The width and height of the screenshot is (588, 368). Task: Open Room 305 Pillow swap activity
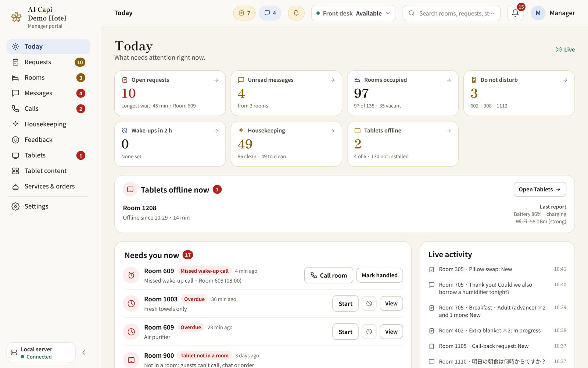[498, 269]
